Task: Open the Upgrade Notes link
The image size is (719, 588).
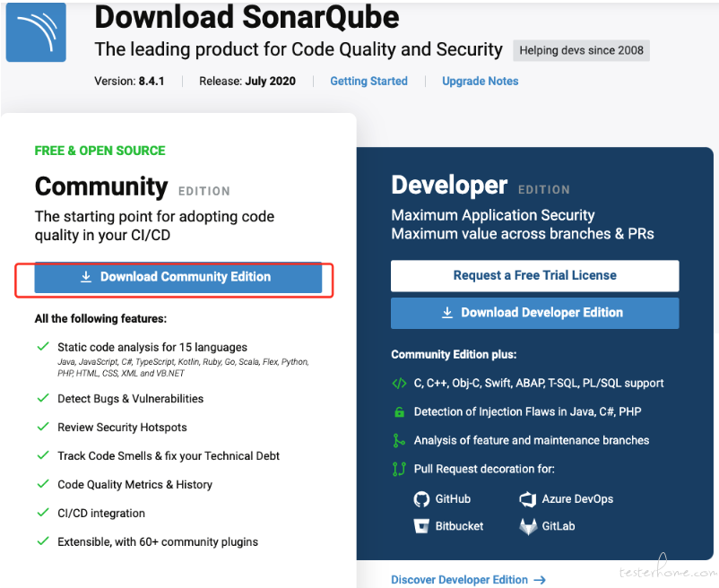Action: coord(481,82)
